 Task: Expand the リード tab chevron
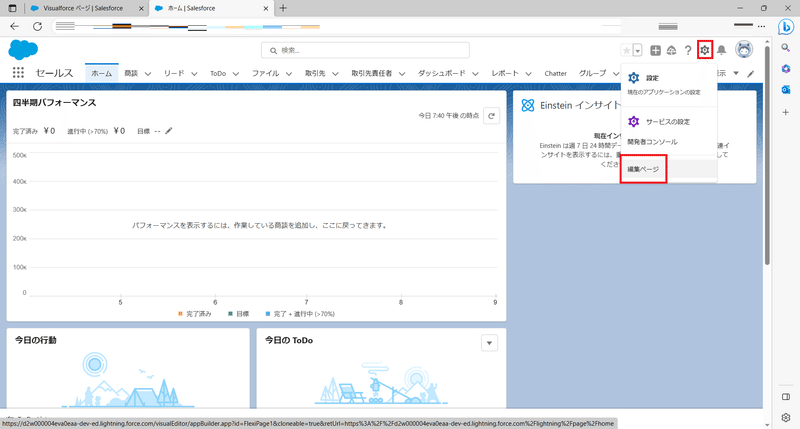coord(194,74)
